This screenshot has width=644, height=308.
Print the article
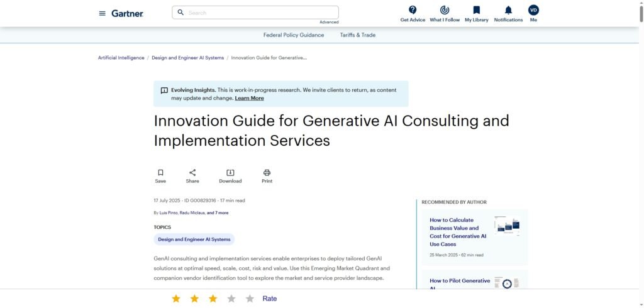coord(267,173)
